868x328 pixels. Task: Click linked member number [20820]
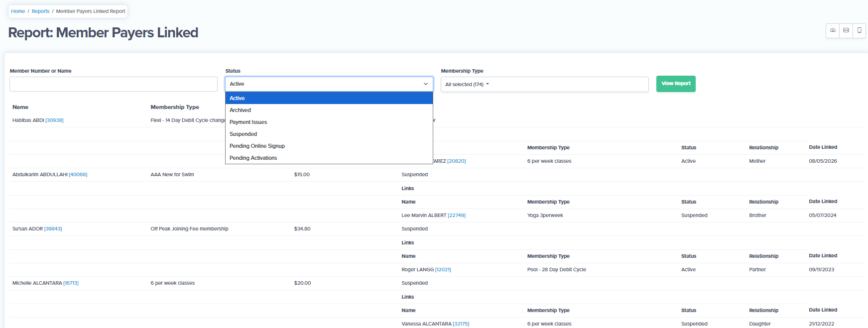pos(457,161)
